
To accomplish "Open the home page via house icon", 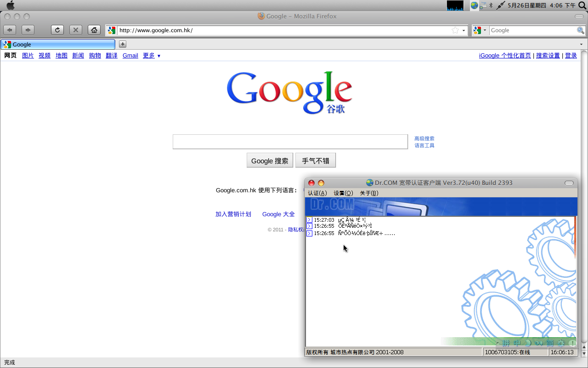I will (x=94, y=30).
